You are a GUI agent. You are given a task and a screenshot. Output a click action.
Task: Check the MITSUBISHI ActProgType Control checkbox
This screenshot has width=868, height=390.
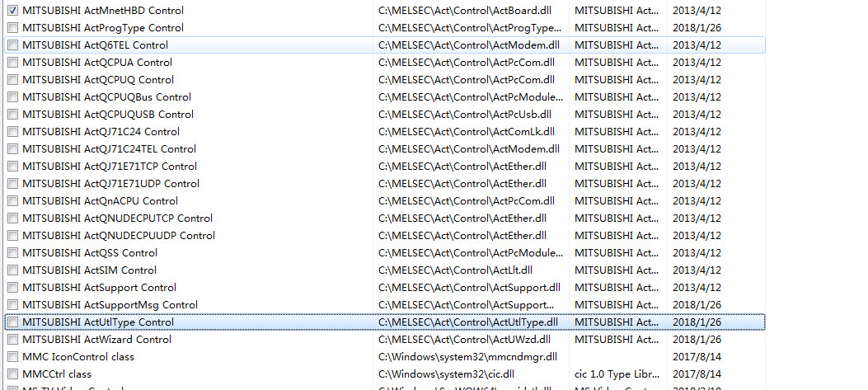tap(12, 28)
